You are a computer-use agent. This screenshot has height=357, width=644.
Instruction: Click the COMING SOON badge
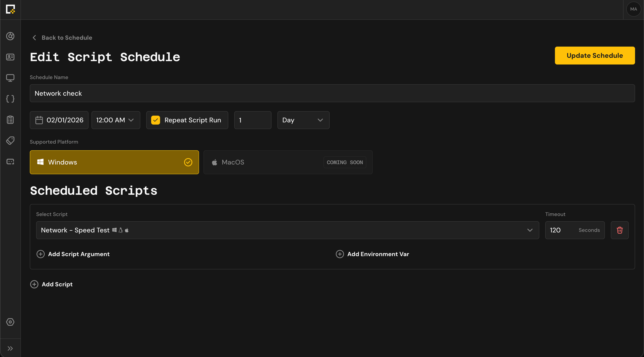point(345,162)
